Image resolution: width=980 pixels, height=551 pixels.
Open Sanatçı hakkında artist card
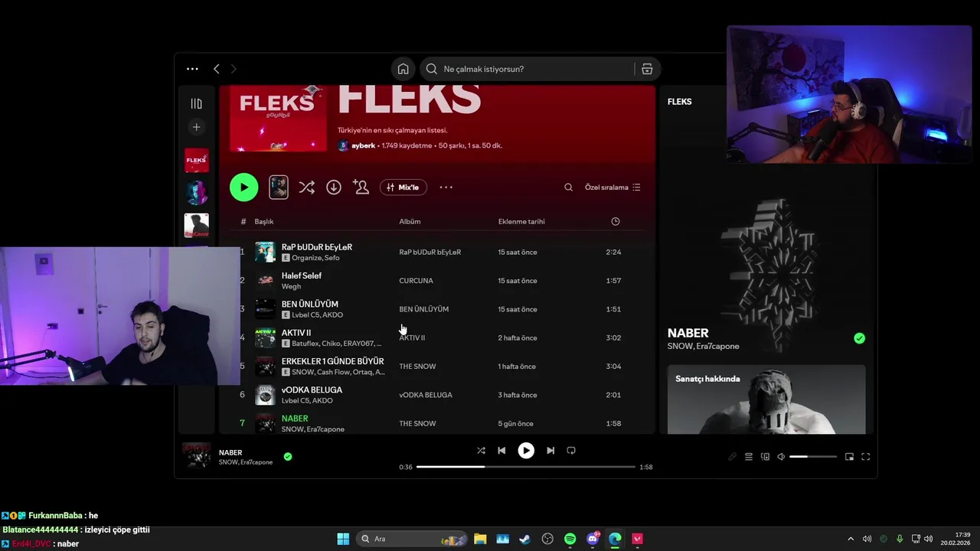tap(766, 399)
